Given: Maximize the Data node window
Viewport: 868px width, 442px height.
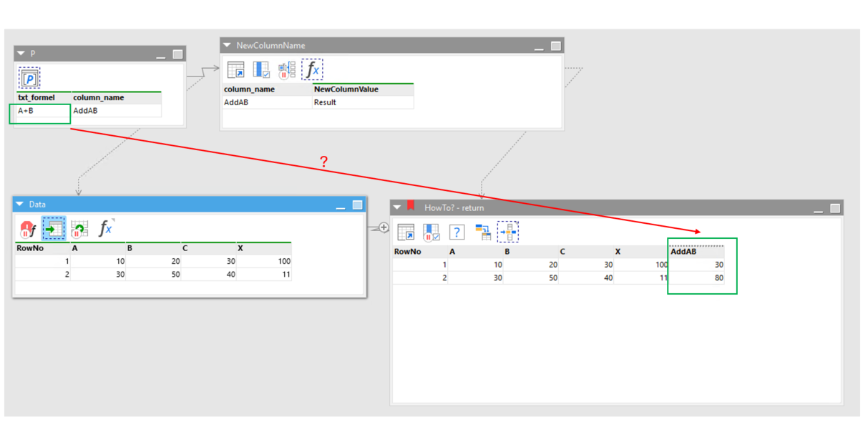Looking at the screenshot, I should tap(357, 205).
